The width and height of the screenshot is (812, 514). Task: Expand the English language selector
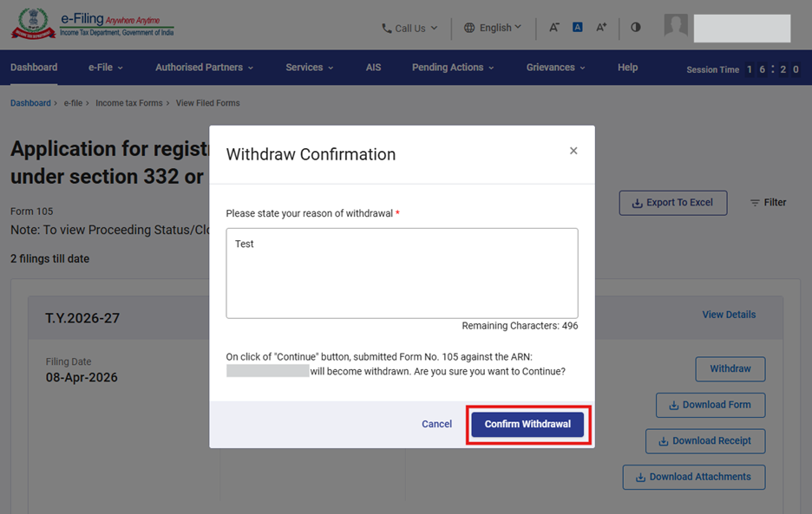(493, 28)
